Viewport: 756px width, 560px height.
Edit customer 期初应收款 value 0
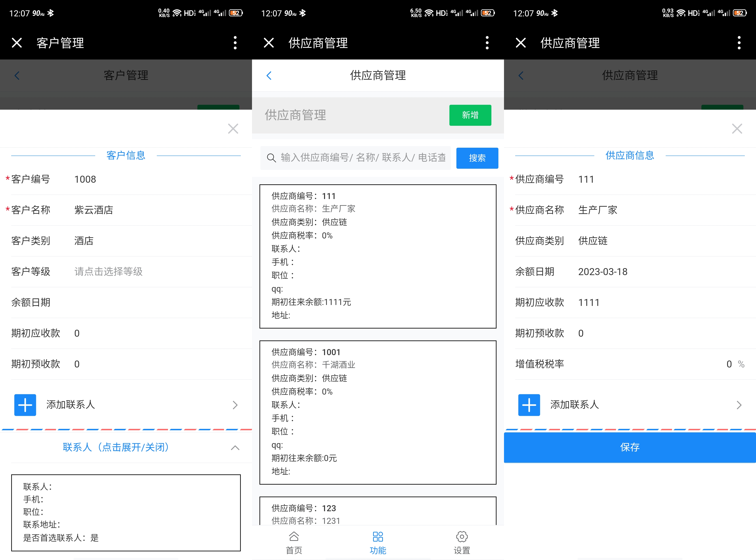(x=77, y=333)
